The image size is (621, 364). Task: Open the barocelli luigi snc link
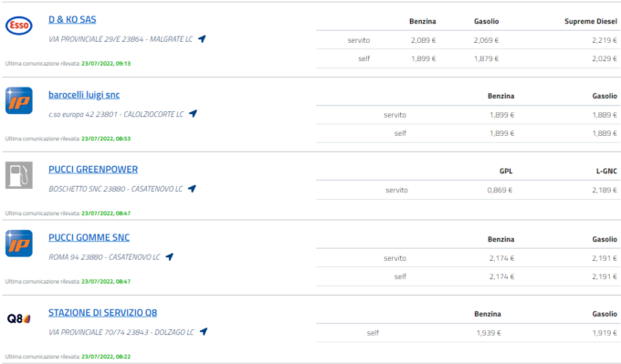[84, 95]
